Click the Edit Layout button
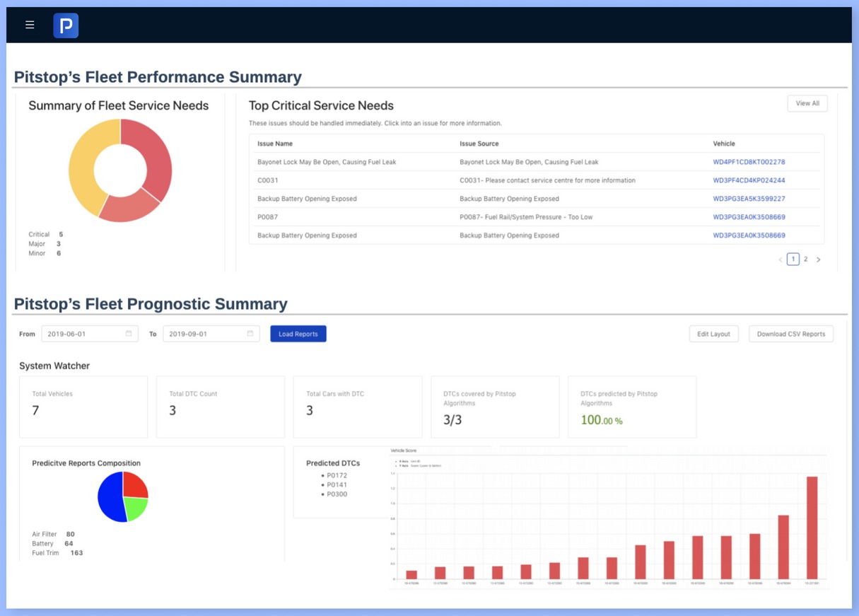This screenshot has width=859, height=616. pyautogui.click(x=713, y=334)
